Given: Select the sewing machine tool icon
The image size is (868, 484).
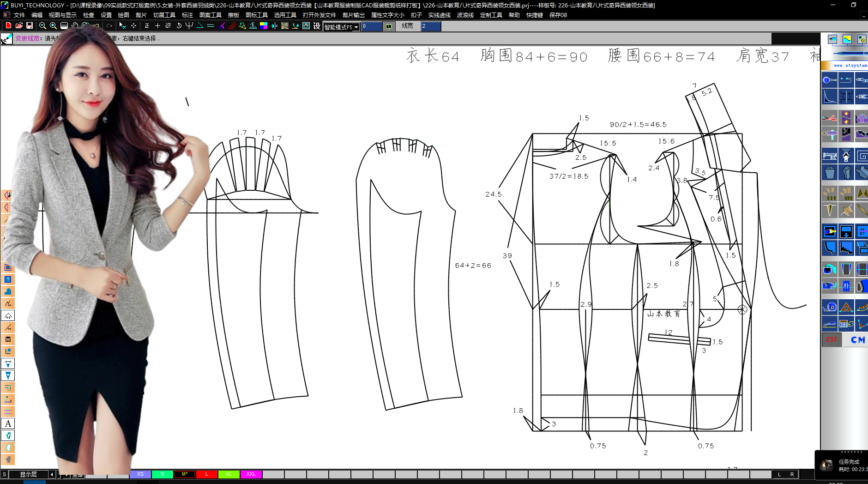Looking at the screenshot, I should click(830, 156).
